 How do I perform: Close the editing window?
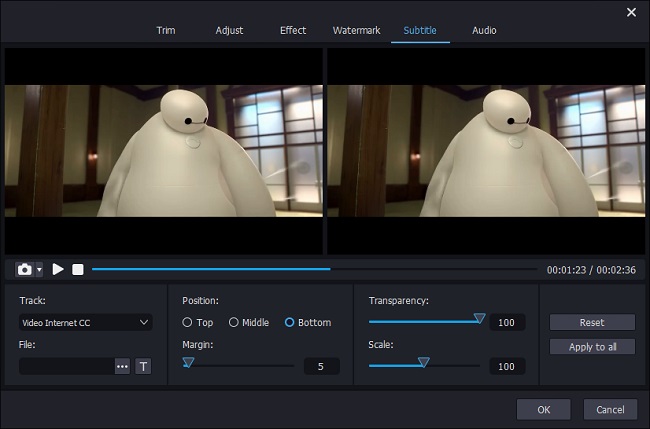631,12
